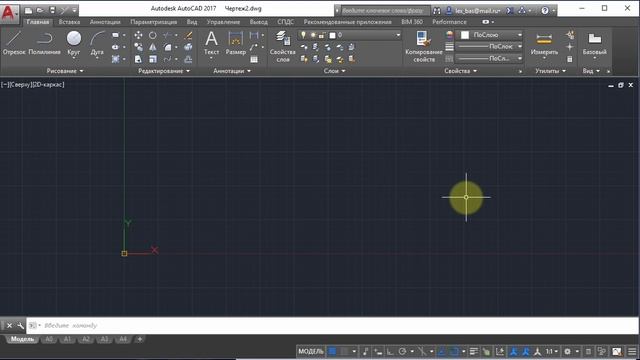Click the viewport label [Сверху] control
The width and height of the screenshot is (640, 360).
22,85
